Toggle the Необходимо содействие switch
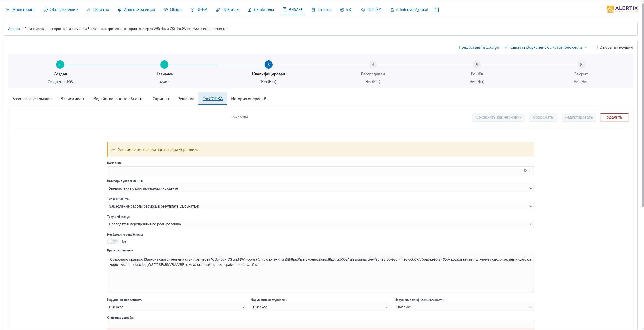Image resolution: width=644 pixels, height=330 pixels. point(112,241)
